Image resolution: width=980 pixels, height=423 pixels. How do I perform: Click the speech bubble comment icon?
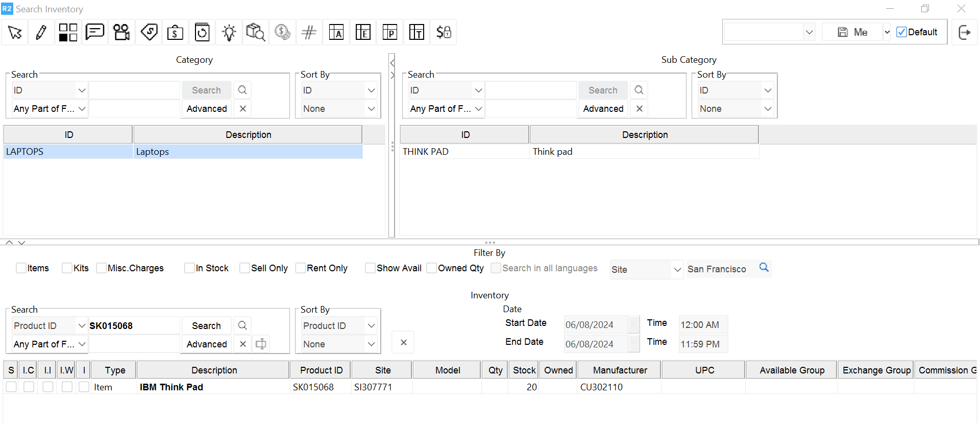[95, 33]
